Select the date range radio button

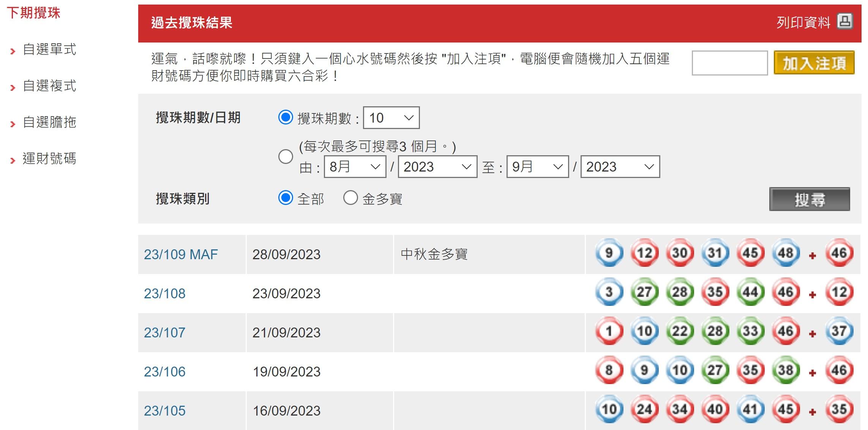pos(286,156)
